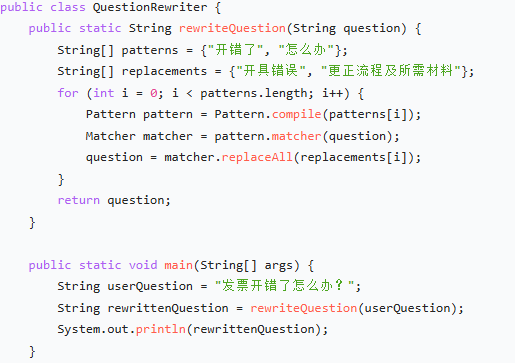Click the rewrittenQuestion variable declaration

168,308
